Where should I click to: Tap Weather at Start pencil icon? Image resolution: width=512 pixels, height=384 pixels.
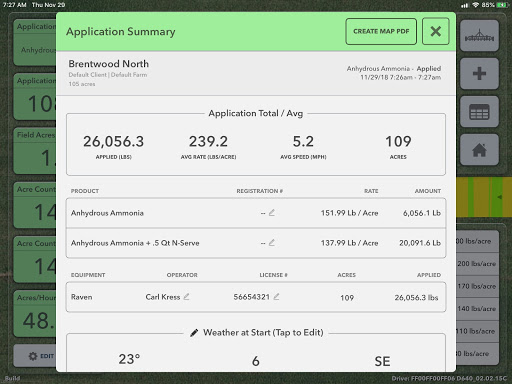click(194, 333)
